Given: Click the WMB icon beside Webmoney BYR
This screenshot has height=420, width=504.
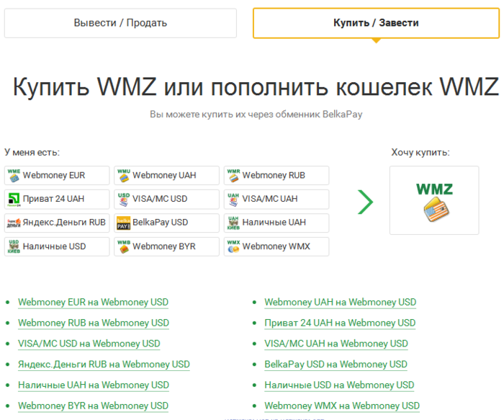Looking at the screenshot, I should (x=124, y=246).
